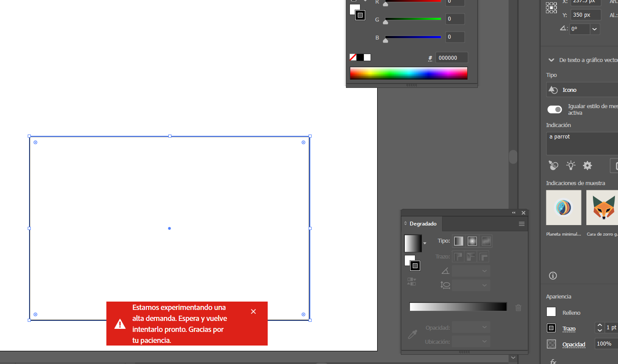The image size is (618, 364).
Task: Open the gradient preset dropdown arrow
Action: (425, 244)
